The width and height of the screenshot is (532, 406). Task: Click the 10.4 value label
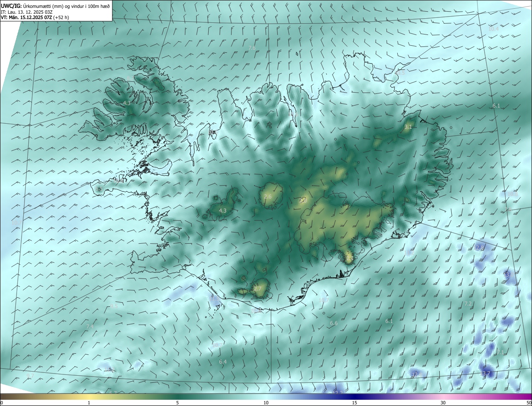[x=493, y=29]
